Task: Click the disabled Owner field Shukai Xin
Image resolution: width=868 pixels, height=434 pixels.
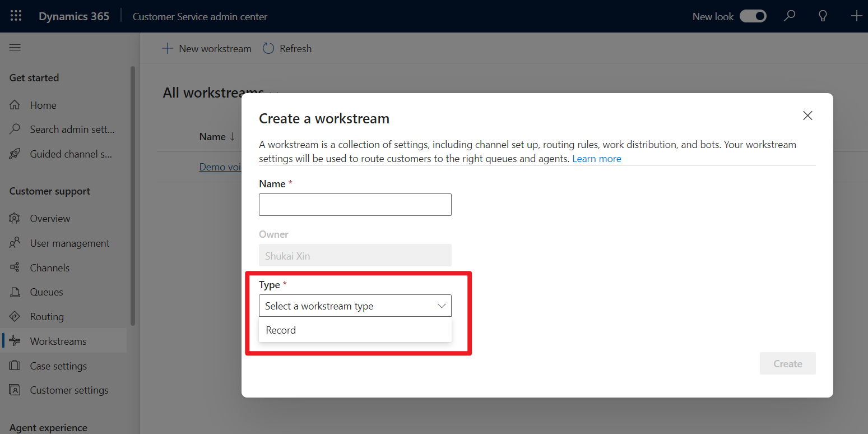Action: coord(355,256)
